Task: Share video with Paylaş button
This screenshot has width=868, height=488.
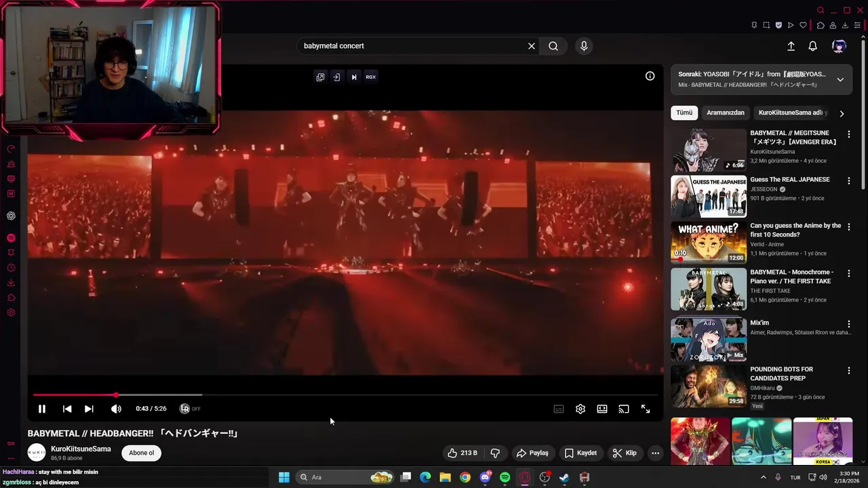Action: point(532,453)
